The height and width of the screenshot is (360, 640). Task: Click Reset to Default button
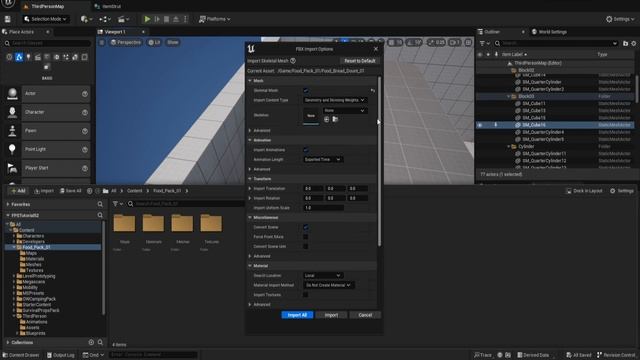360,61
